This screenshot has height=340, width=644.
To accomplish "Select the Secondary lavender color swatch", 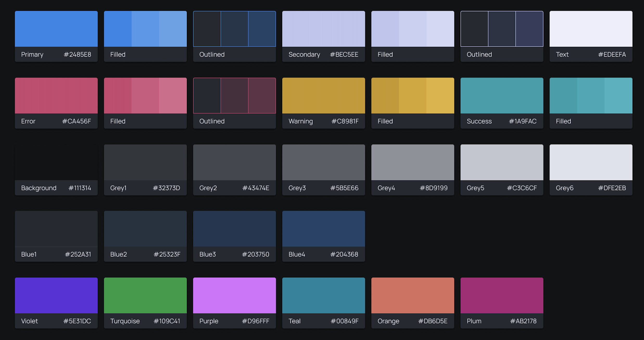I will tap(324, 29).
